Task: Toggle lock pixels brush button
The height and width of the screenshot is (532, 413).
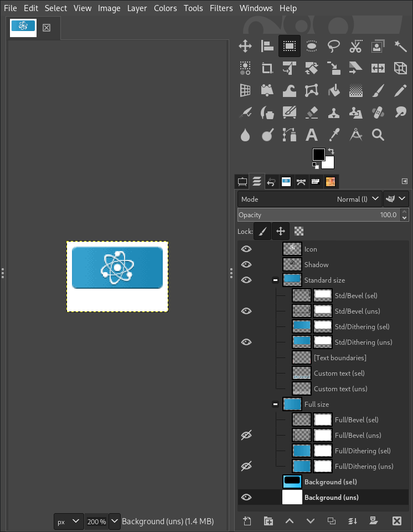Action: point(262,232)
